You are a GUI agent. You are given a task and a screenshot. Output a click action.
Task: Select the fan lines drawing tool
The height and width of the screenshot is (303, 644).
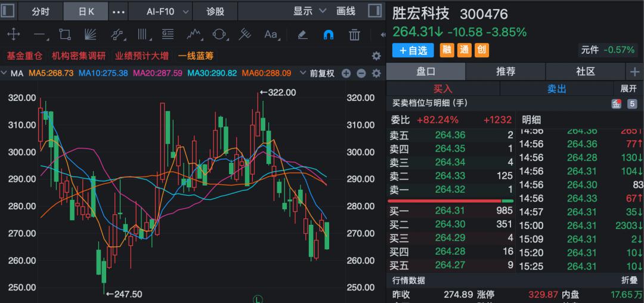91,35
